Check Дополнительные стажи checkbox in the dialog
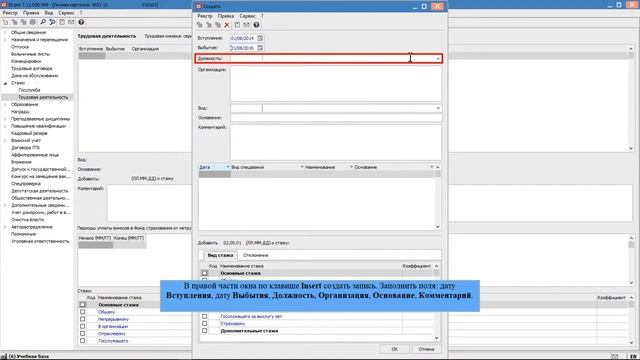 [204, 331]
